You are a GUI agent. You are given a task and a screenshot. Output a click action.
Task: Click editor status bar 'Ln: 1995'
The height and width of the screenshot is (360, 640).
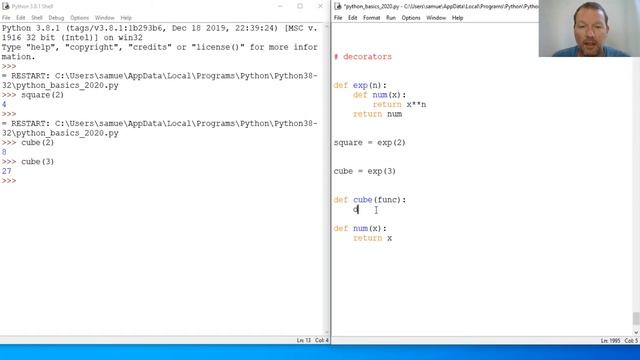(610, 340)
